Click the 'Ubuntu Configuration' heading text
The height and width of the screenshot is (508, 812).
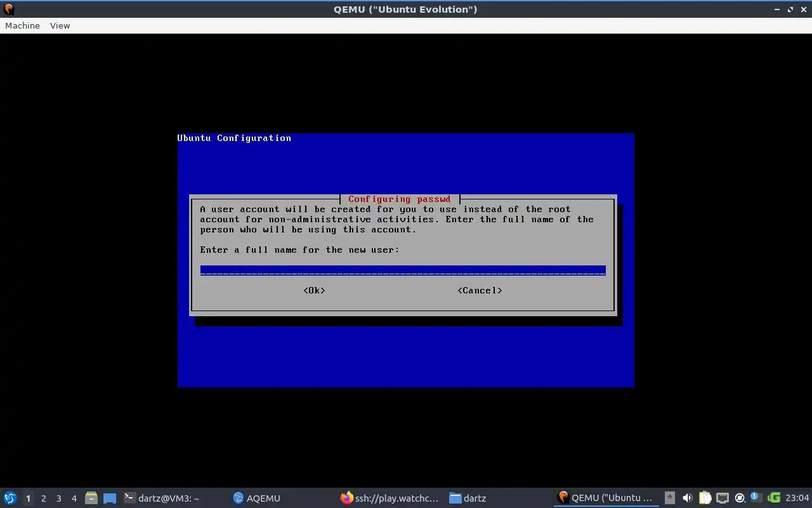tap(234, 138)
